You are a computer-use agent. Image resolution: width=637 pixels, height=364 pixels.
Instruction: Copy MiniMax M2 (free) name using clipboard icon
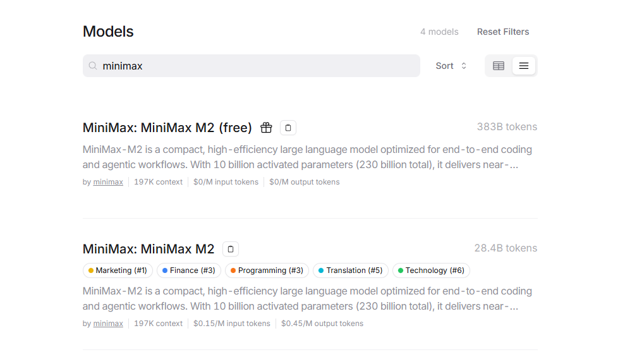pos(288,127)
